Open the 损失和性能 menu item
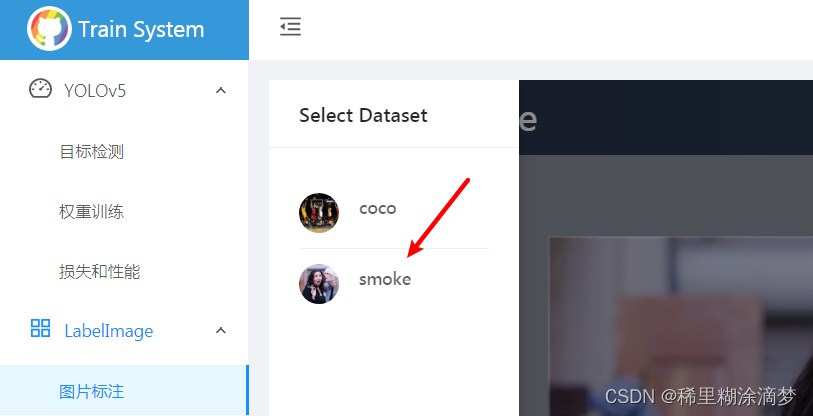The image size is (813, 416). [100, 271]
